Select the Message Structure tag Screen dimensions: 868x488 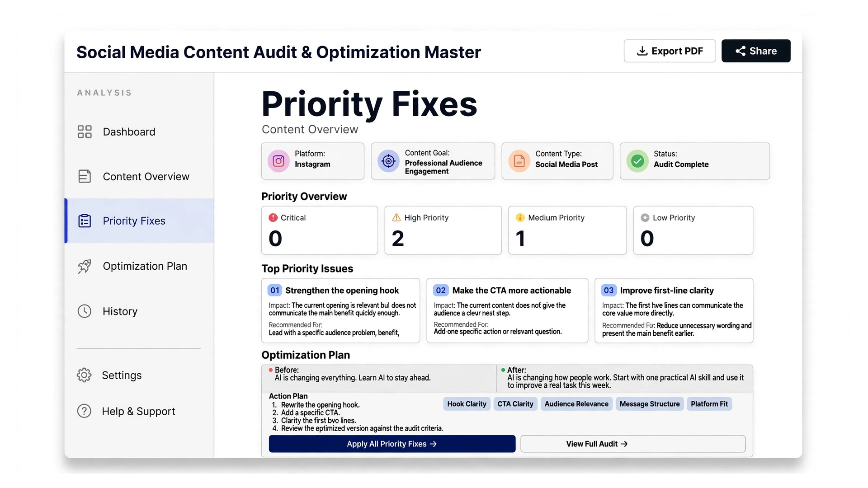click(650, 404)
